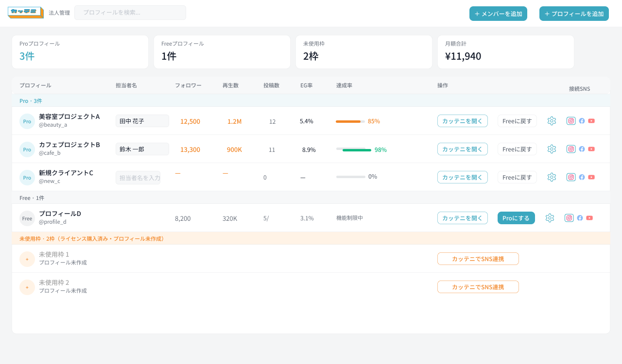Click Facebook icon in プロフィールD row
The width and height of the screenshot is (622, 364).
point(580,218)
